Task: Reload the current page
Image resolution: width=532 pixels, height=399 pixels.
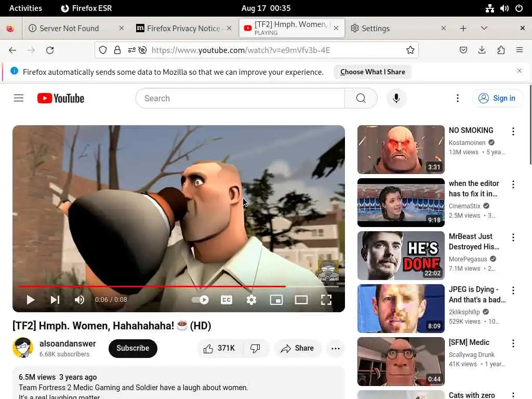Action: 50,50
